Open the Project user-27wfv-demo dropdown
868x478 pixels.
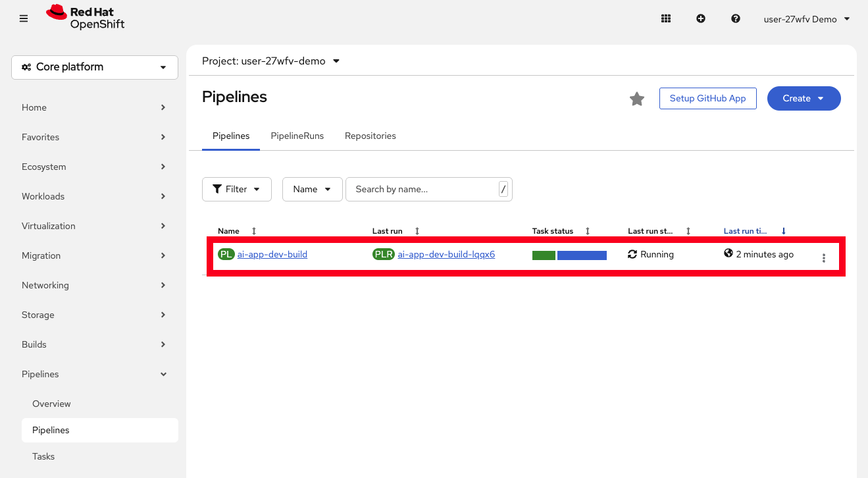click(x=270, y=61)
